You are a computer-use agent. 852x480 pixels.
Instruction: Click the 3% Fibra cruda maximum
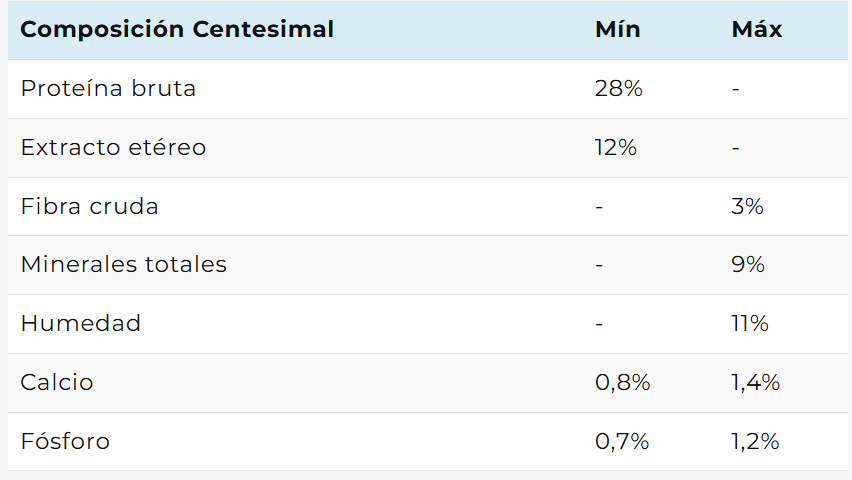coord(747,206)
